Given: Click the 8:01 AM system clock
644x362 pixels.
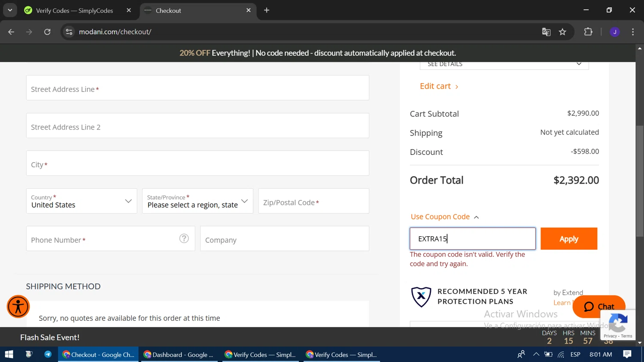Looking at the screenshot, I should pos(601,354).
